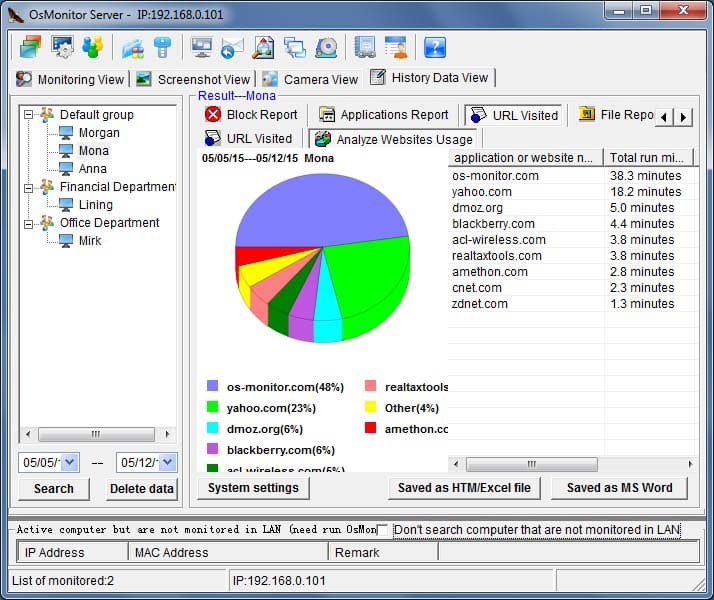The height and width of the screenshot is (600, 714).
Task: Select the yahoo.com table row
Action: tap(572, 192)
